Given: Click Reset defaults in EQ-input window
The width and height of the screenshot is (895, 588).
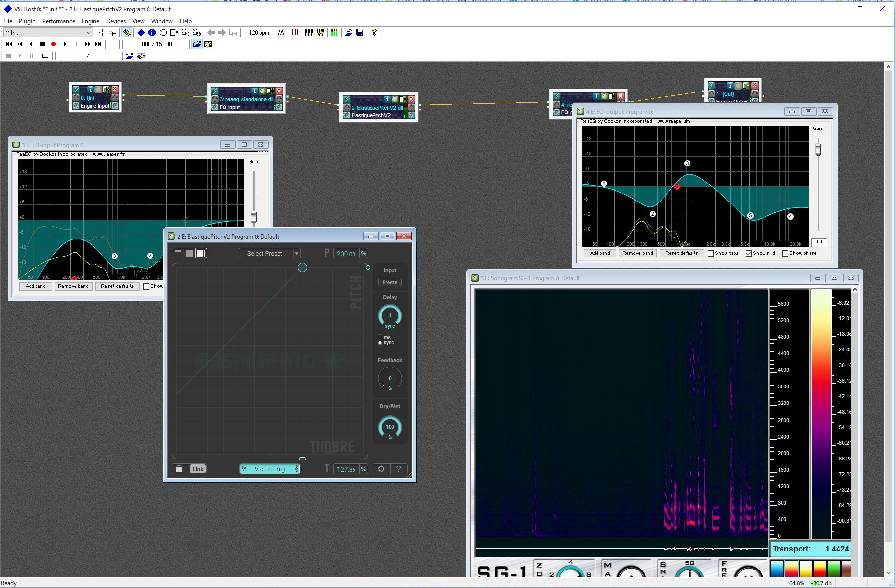Looking at the screenshot, I should [x=117, y=286].
